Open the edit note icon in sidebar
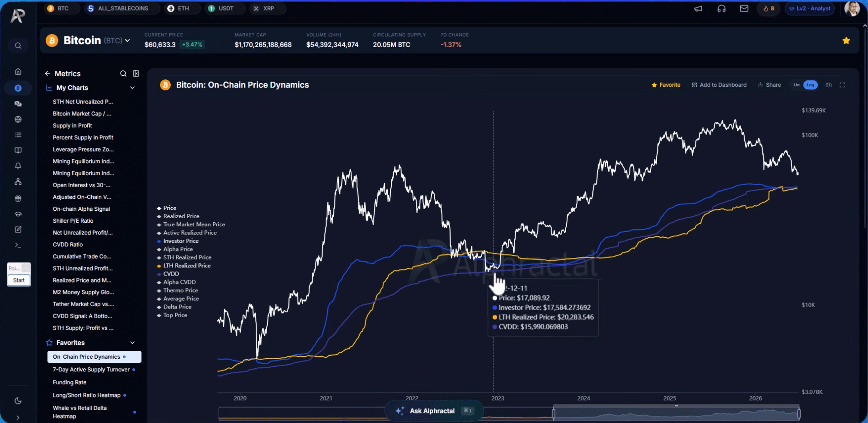868x423 pixels. [18, 230]
